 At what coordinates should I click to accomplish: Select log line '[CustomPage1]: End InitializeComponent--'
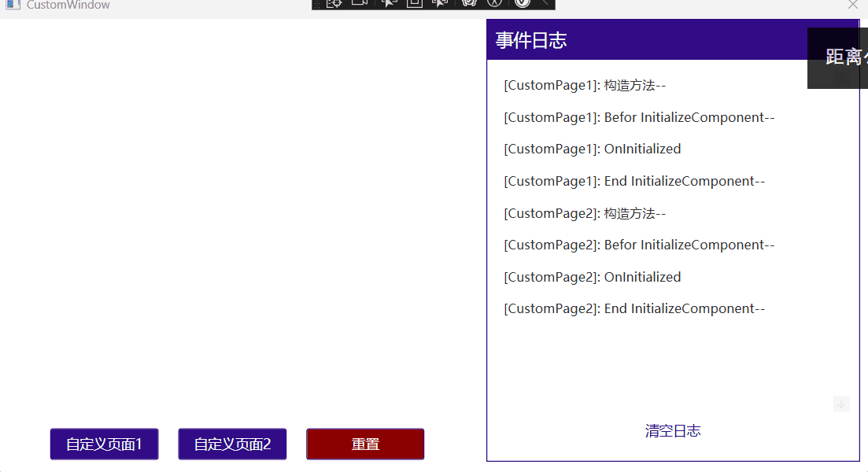634,181
